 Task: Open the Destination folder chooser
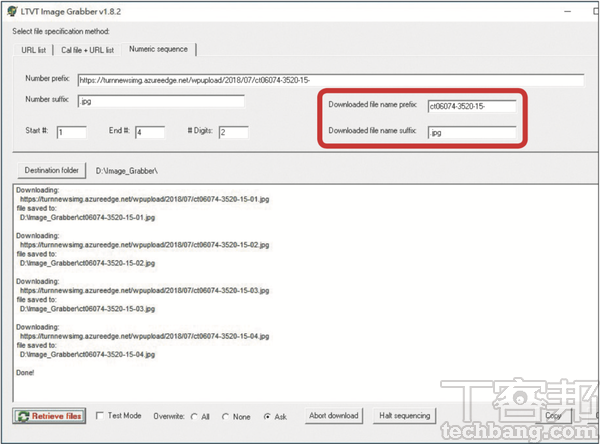point(52,170)
